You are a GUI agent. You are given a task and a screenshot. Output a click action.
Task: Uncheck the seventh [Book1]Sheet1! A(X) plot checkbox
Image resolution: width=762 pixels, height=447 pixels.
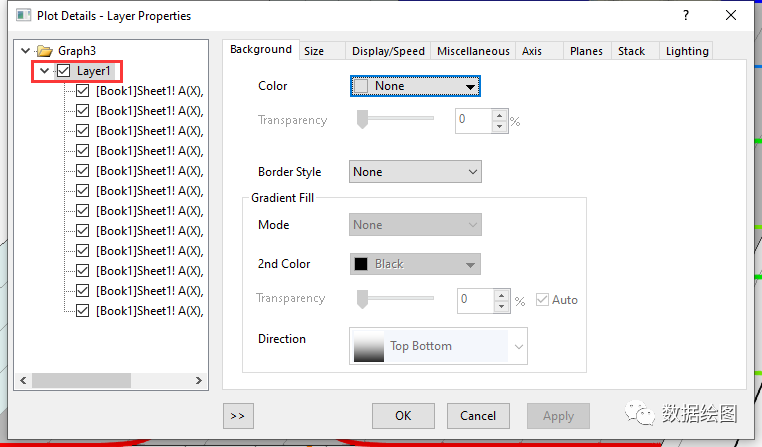pos(83,210)
